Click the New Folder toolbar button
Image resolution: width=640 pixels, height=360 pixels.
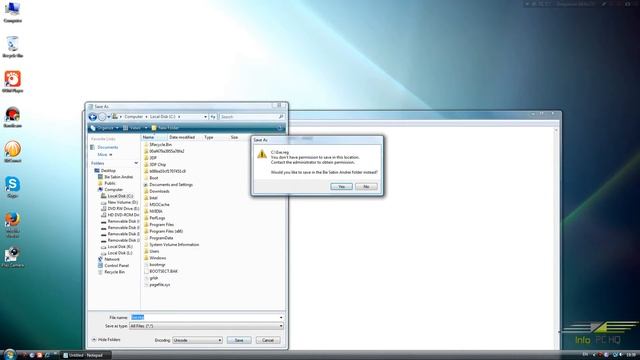(x=165, y=128)
